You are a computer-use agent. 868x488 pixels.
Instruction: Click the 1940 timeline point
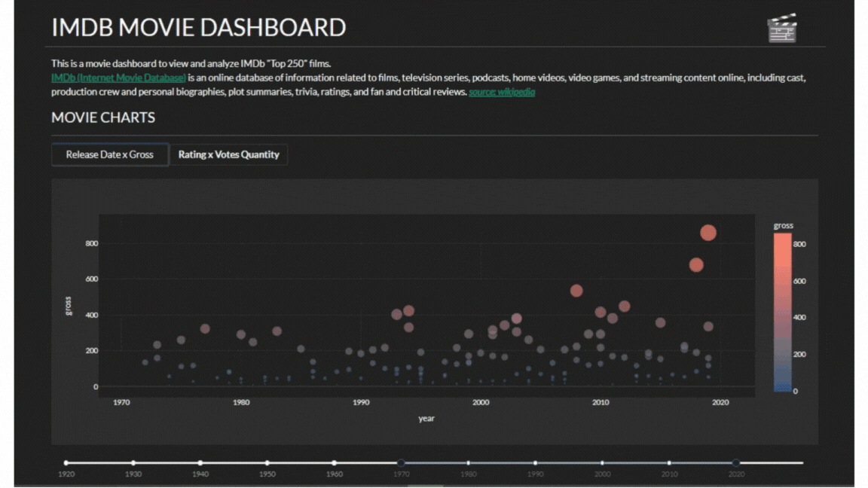point(200,462)
